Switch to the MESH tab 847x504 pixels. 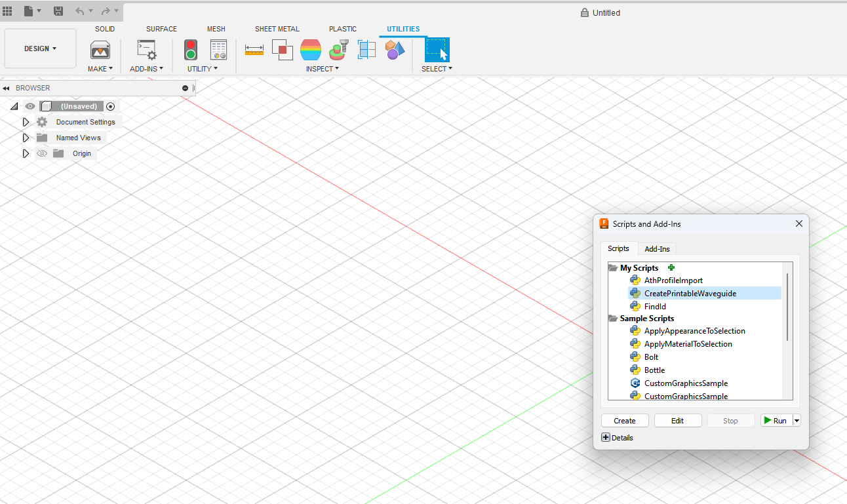pos(216,29)
